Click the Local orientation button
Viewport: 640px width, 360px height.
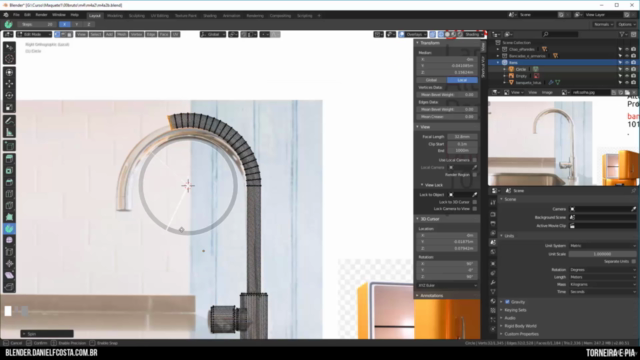tap(462, 80)
